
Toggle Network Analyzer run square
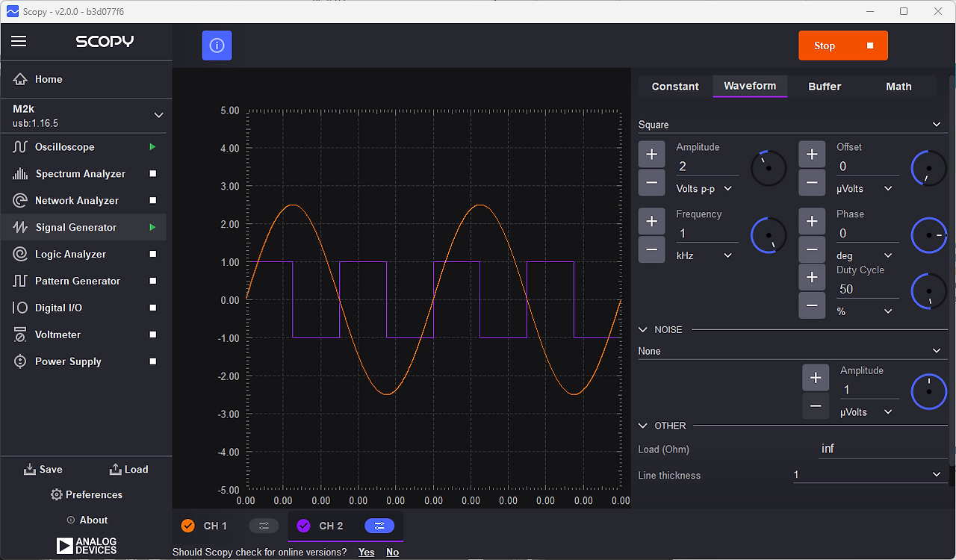pyautogui.click(x=153, y=201)
